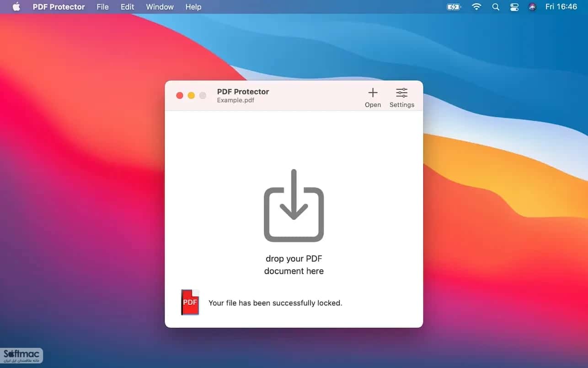This screenshot has width=588, height=368.
Task: Open the Spotlight search icon
Action: (x=496, y=7)
